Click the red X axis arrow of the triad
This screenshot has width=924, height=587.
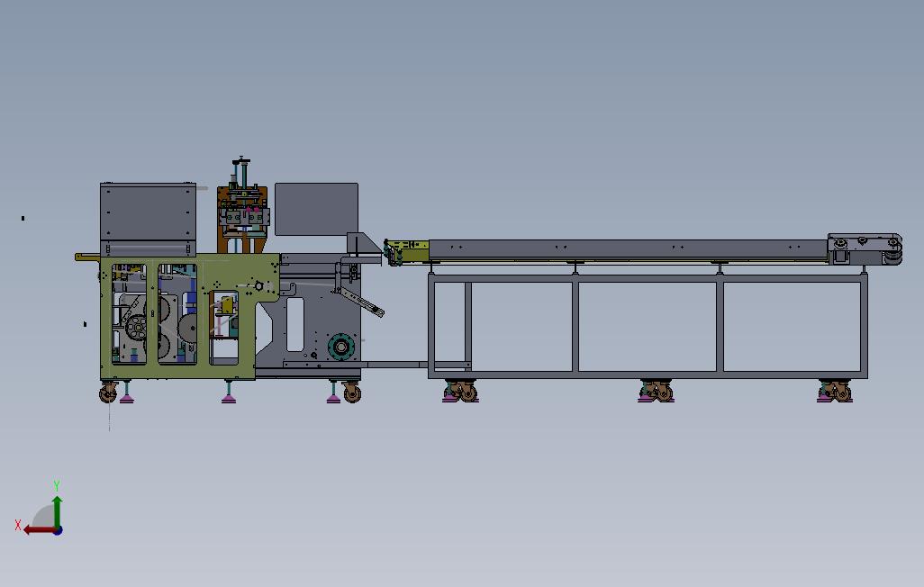(x=39, y=530)
